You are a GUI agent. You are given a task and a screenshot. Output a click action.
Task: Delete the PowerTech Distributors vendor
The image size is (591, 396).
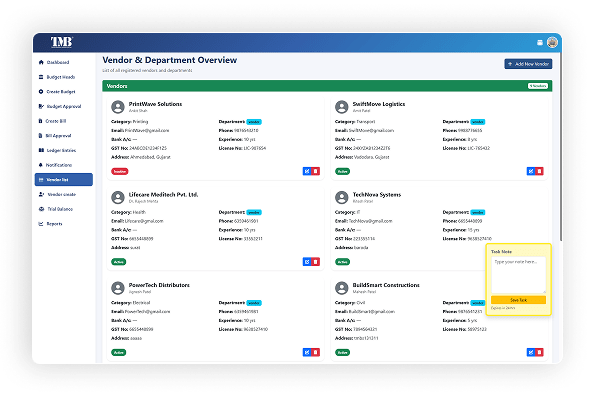(x=315, y=352)
